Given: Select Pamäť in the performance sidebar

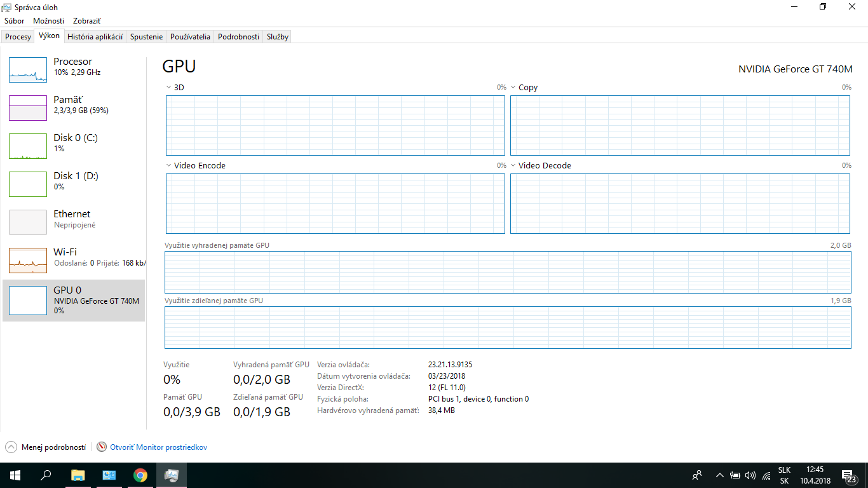Looking at the screenshot, I should point(74,108).
